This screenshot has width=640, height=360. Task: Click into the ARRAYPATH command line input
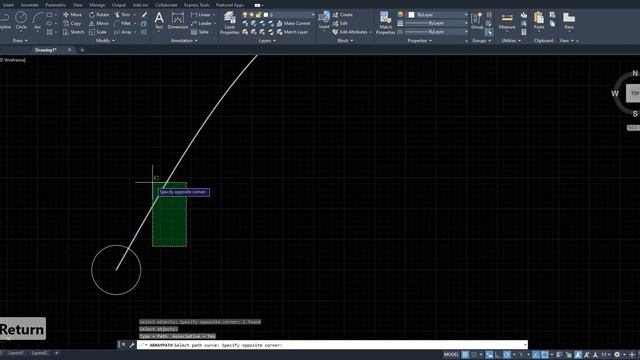coord(332,345)
